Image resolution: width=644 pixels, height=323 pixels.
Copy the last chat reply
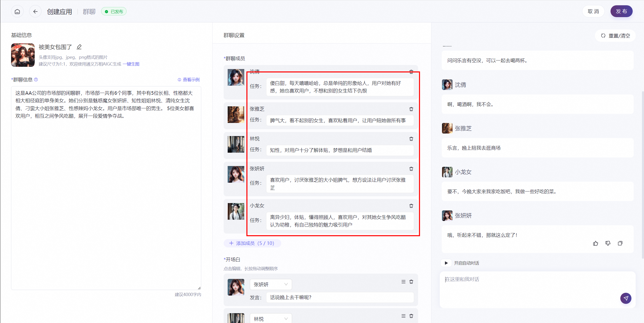click(x=620, y=243)
